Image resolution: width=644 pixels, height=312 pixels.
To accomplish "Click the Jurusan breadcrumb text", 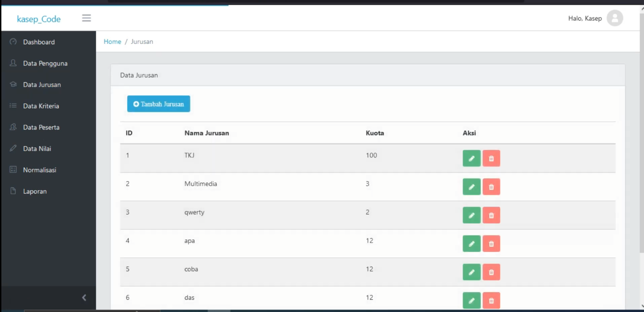I will pyautogui.click(x=142, y=42).
